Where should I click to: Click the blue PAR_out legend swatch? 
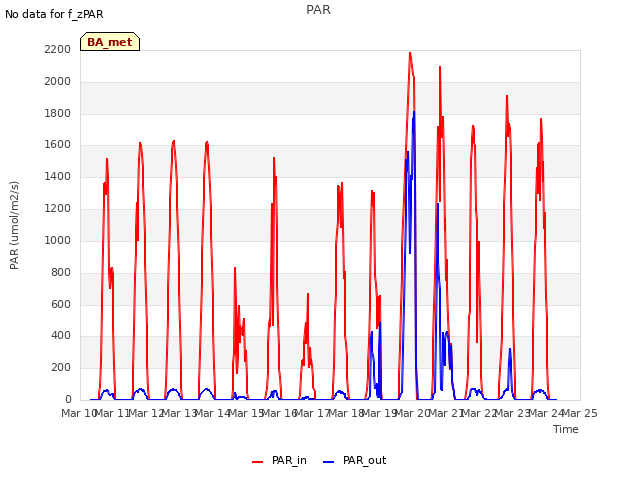[x=329, y=462]
